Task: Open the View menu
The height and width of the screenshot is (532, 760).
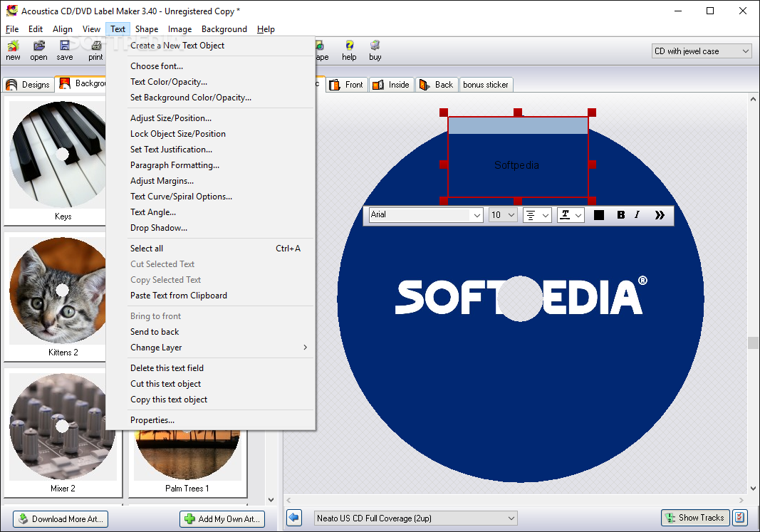Action: pyautogui.click(x=91, y=29)
